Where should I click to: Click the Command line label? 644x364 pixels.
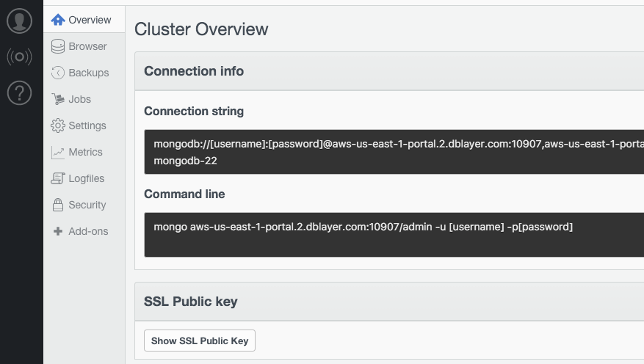[184, 194]
